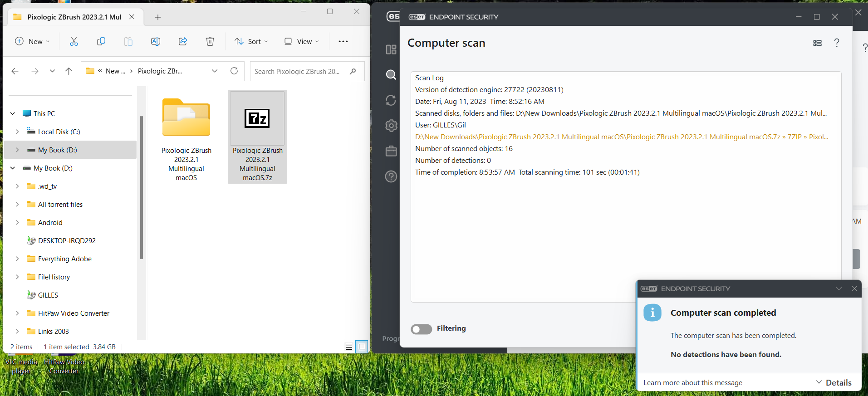Open recent locations dropdown chevron
The width and height of the screenshot is (868, 396).
coord(52,71)
